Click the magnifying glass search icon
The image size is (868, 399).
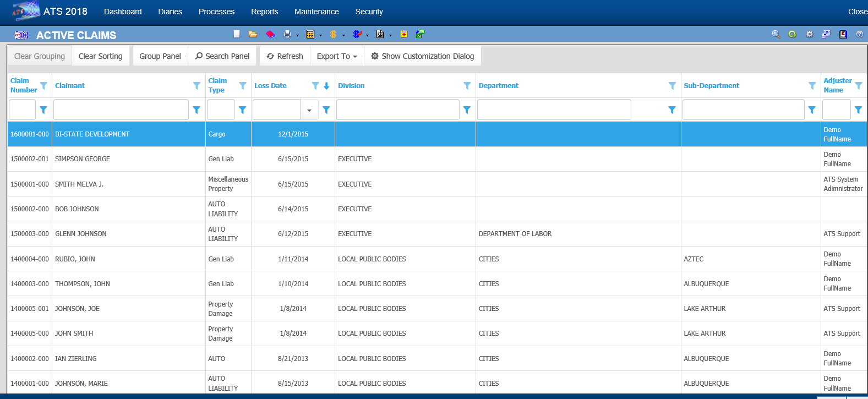[x=776, y=34]
